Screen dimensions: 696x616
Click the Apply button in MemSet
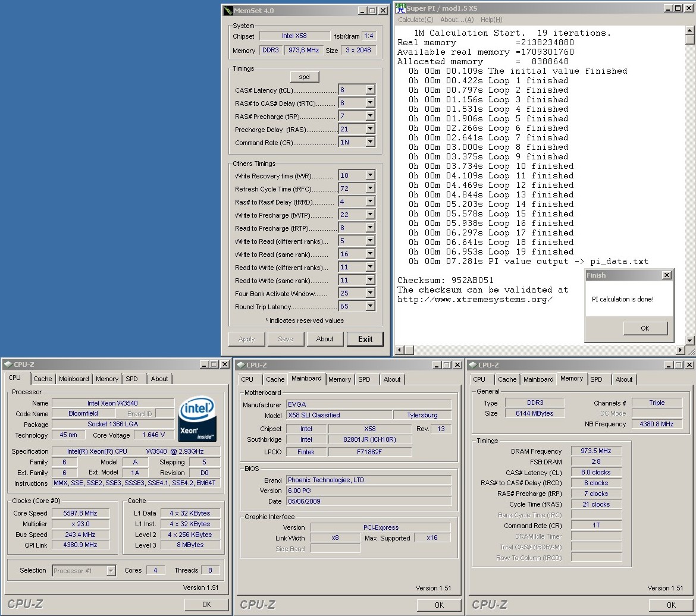(x=246, y=339)
